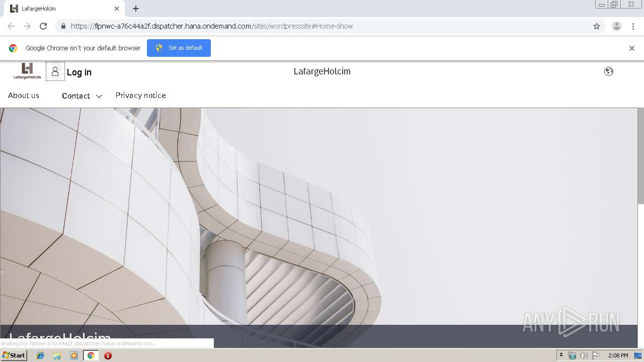Screen dimensions: 644x362
Task: Open the media player from the taskbar
Action: 74,355
